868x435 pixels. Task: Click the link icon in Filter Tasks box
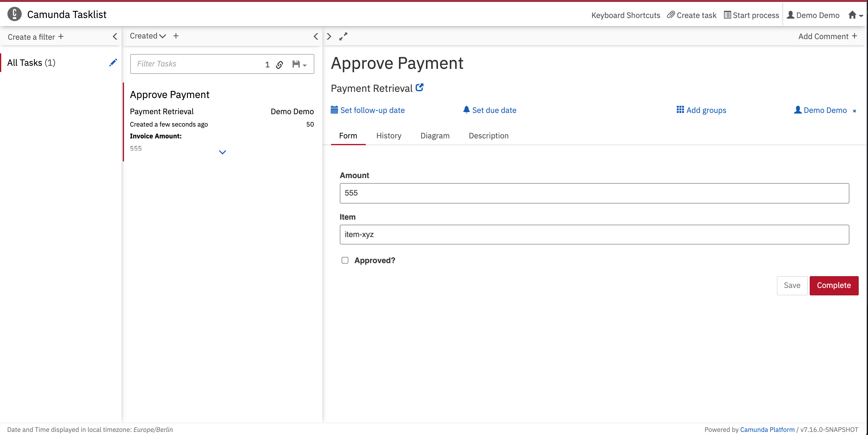pos(279,65)
